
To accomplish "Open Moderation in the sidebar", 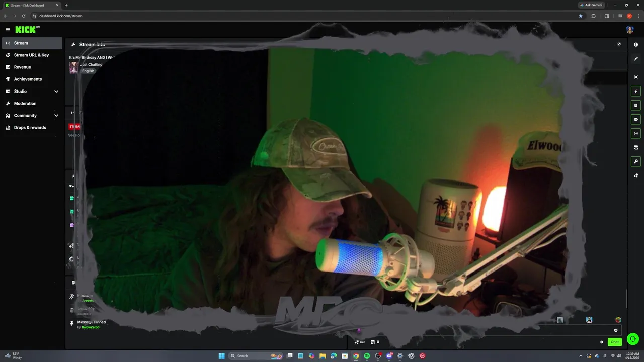I will [x=32, y=104].
